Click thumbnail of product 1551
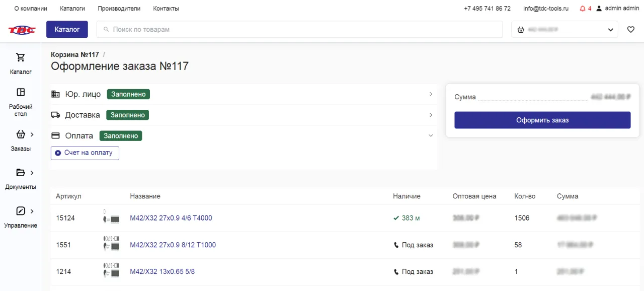Image resolution: width=644 pixels, height=291 pixels. [x=111, y=245]
